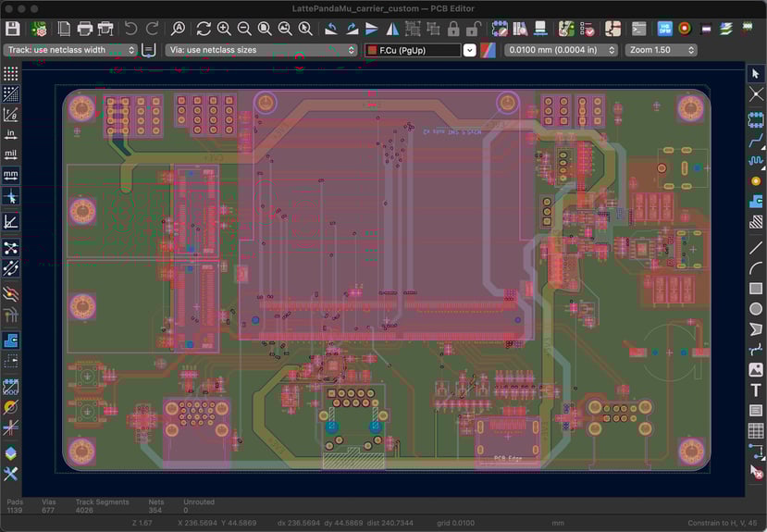Click the Save board icon

coord(13,29)
